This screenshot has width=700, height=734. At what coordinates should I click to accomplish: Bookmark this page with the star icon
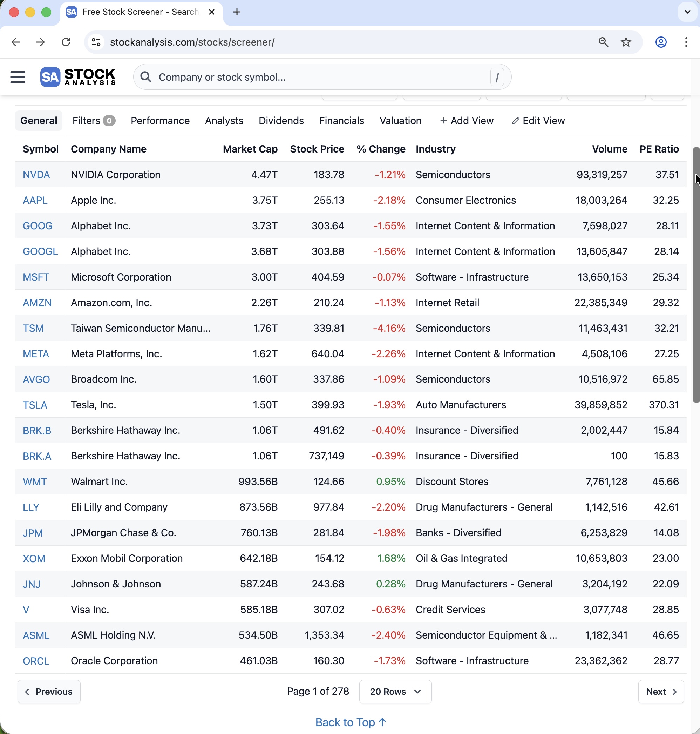coord(626,42)
